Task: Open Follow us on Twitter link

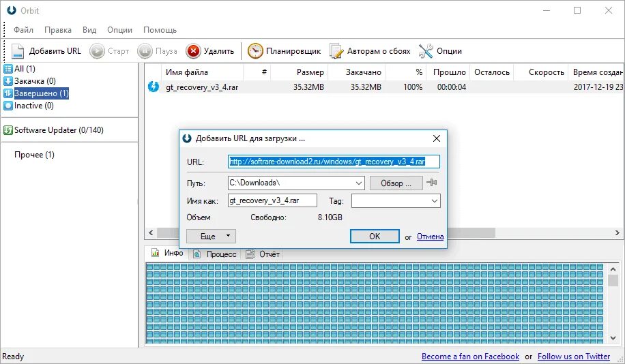Action: (574, 357)
